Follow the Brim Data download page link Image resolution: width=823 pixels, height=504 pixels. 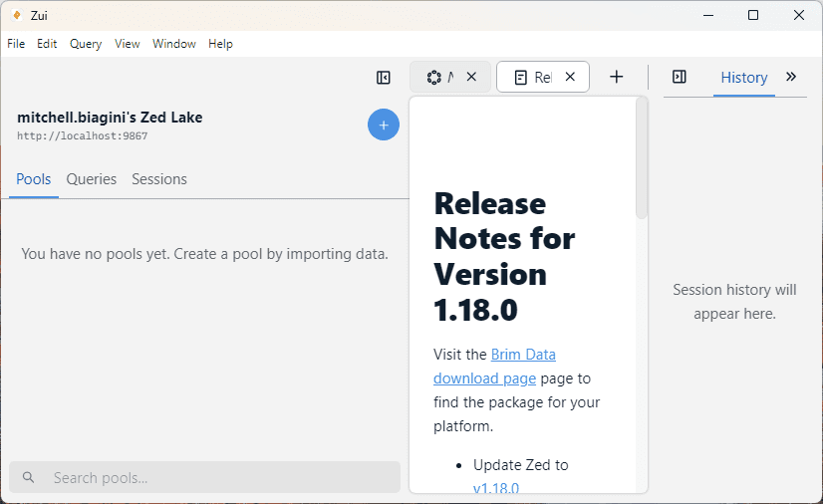(494, 367)
